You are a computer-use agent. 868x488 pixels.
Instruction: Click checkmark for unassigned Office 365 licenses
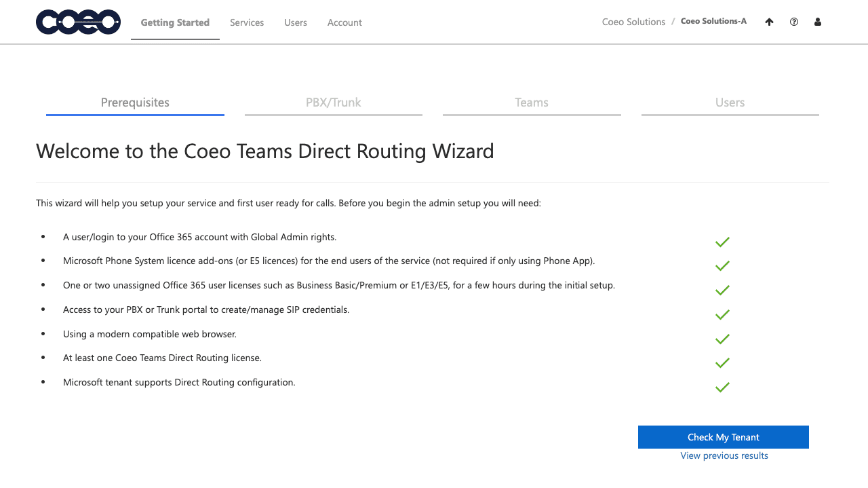pyautogui.click(x=722, y=290)
